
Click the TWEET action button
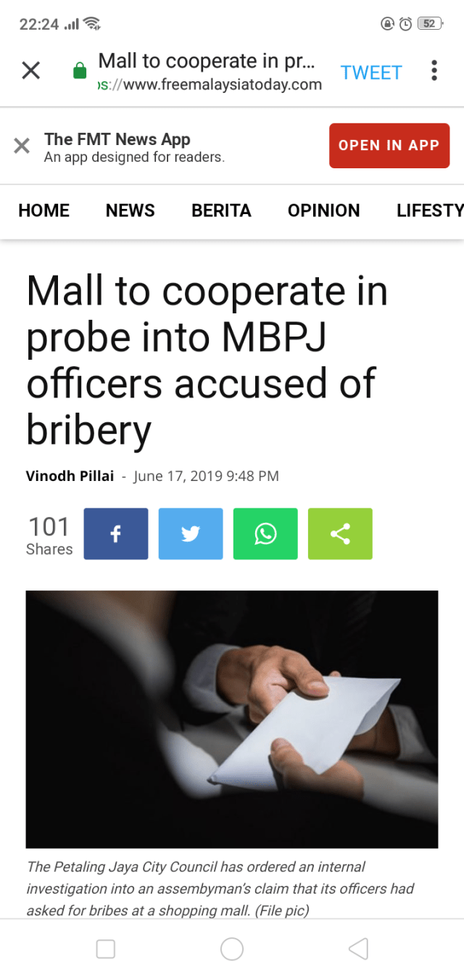371,73
